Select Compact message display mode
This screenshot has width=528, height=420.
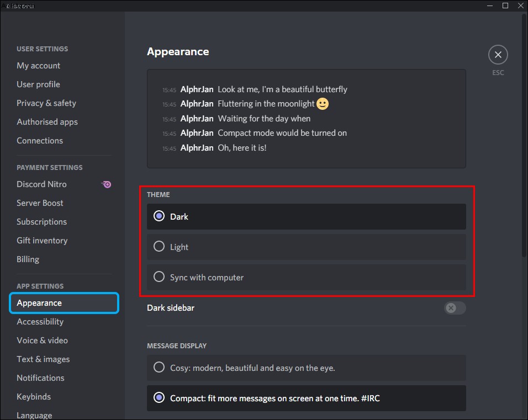point(306,398)
